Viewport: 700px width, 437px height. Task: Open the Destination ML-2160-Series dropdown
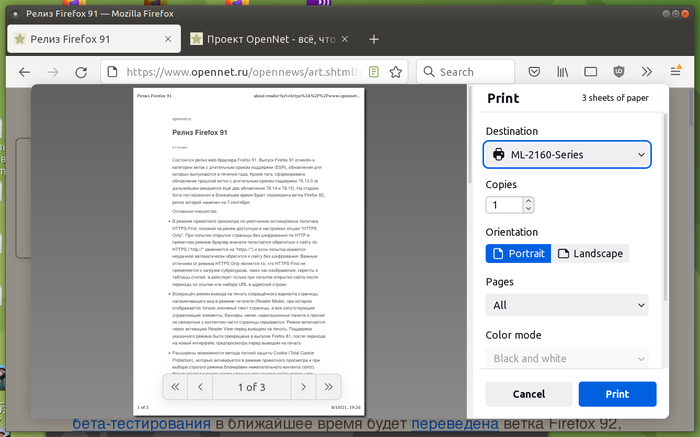567,154
